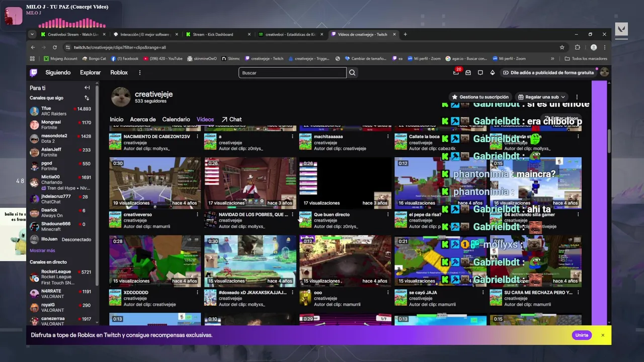Open options for XDDDDDDD clip
Image resolution: width=644 pixels, height=362 pixels.
click(x=197, y=293)
